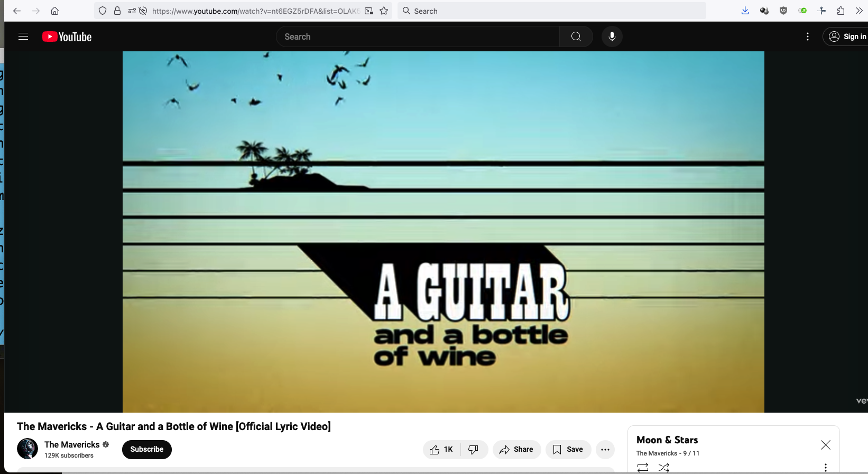Screen dimensions: 868x474
Task: Sign in to YouTube
Action: (847, 37)
